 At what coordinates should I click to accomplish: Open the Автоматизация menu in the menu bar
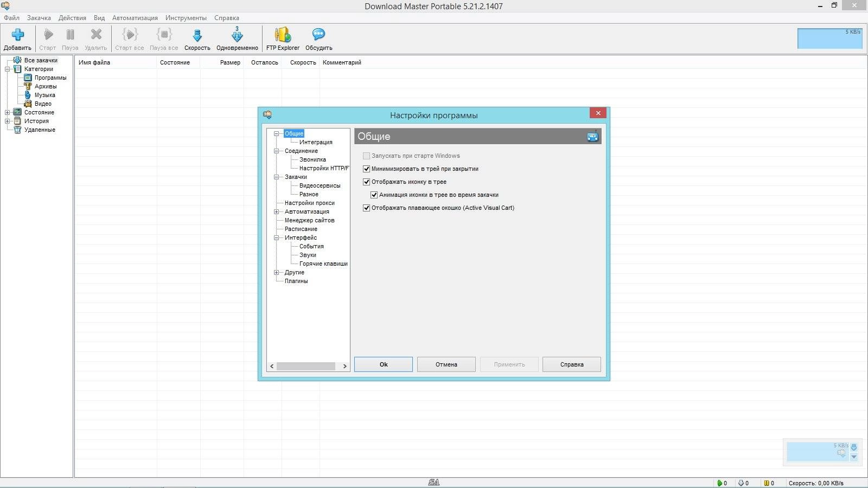(x=135, y=18)
